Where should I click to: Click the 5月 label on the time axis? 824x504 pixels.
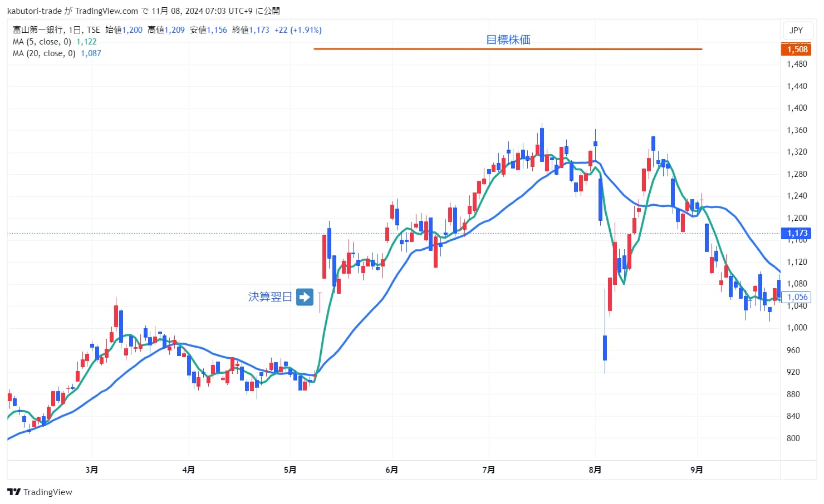(x=290, y=470)
